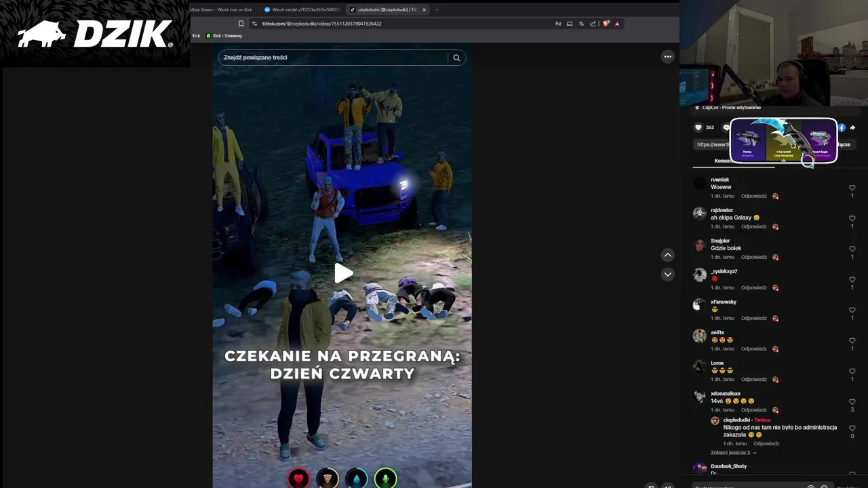Reply to Lorox's comment via 'Odpowiedz'
This screenshot has width=868, height=488.
[x=754, y=379]
